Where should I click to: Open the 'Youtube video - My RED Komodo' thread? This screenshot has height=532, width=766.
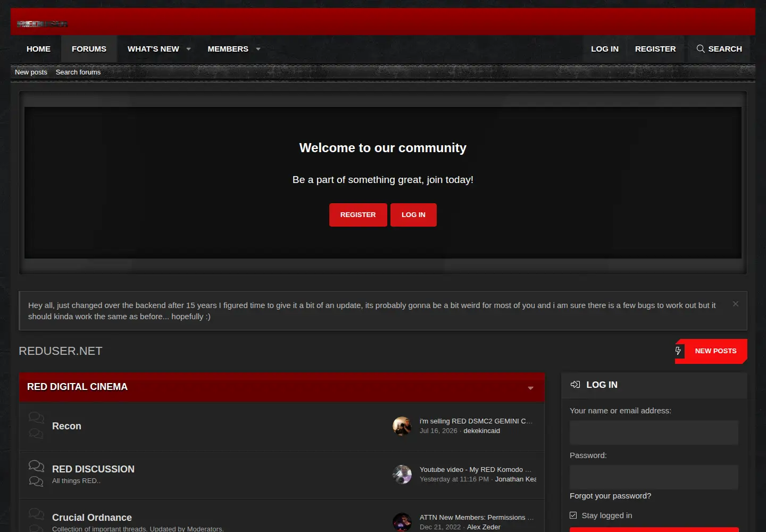476,469
